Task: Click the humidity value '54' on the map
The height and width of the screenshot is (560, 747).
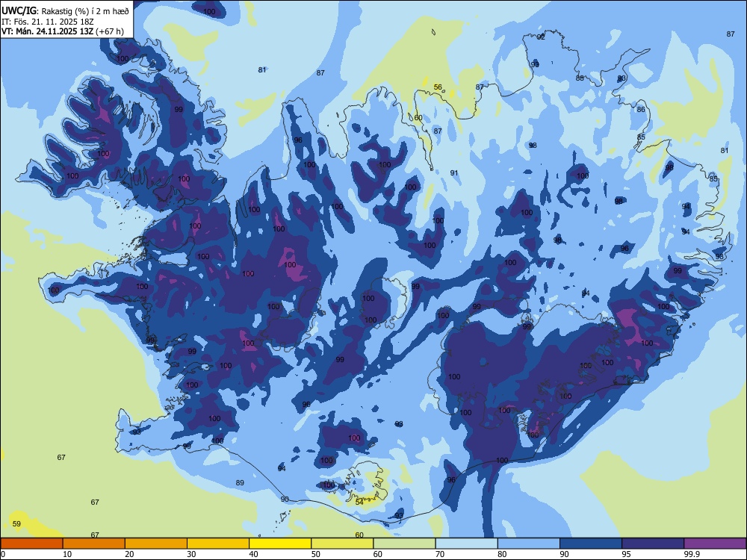Action: pyautogui.click(x=360, y=502)
